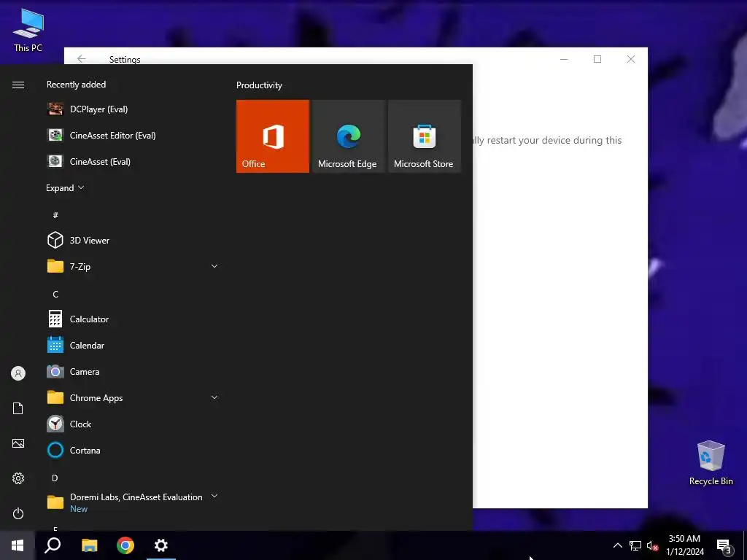
Task: Open Calendar app
Action: 133,345
